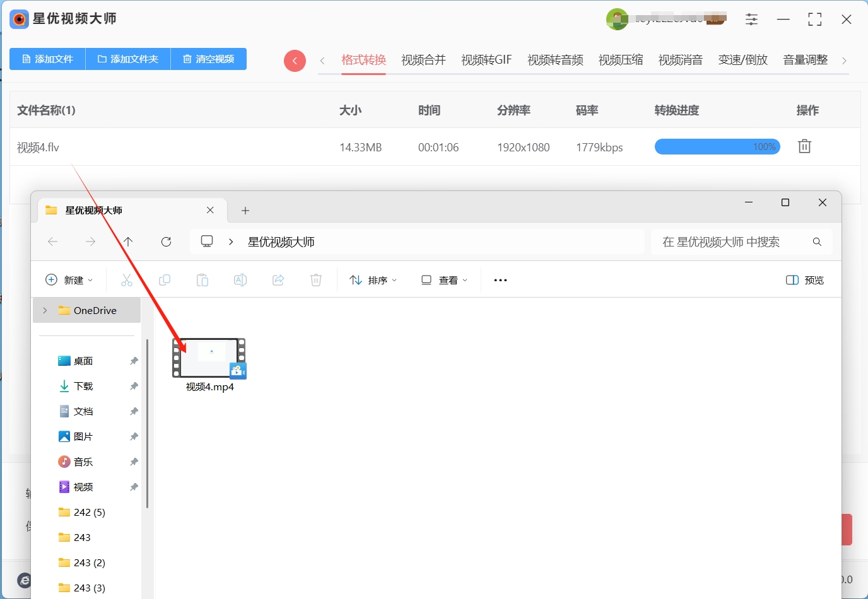Click 星优视频大师 in the address bar

pos(281,242)
